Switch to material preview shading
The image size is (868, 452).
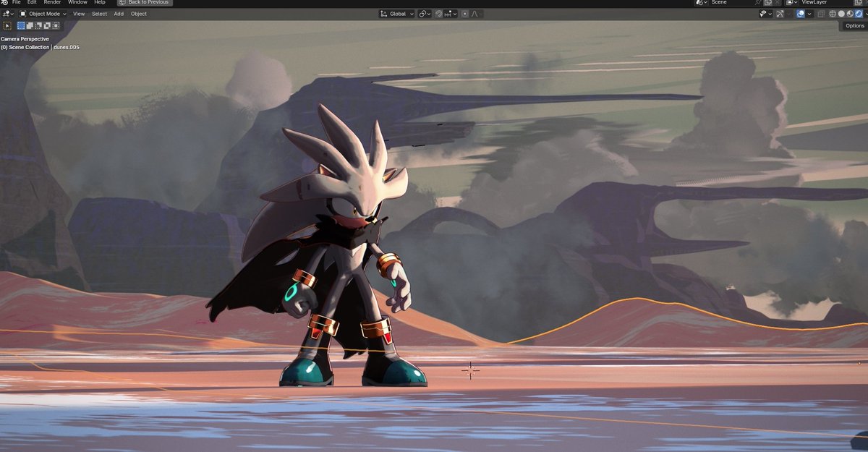pos(850,14)
